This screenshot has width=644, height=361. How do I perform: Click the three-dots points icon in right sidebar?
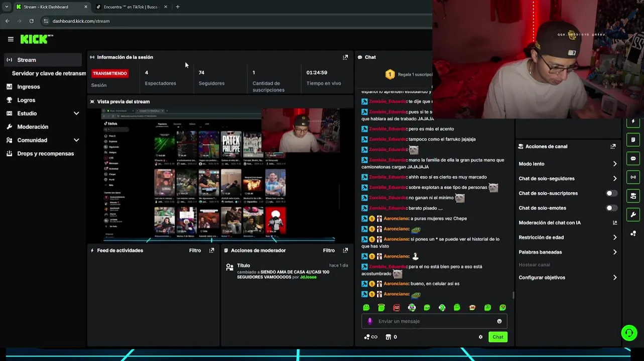tap(633, 233)
